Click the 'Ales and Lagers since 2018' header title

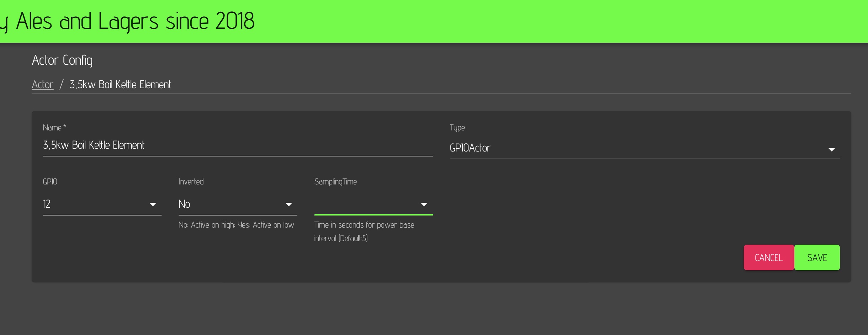pos(135,21)
